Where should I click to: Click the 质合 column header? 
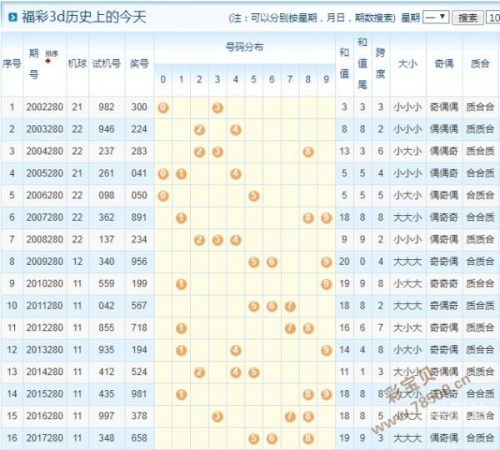point(480,63)
